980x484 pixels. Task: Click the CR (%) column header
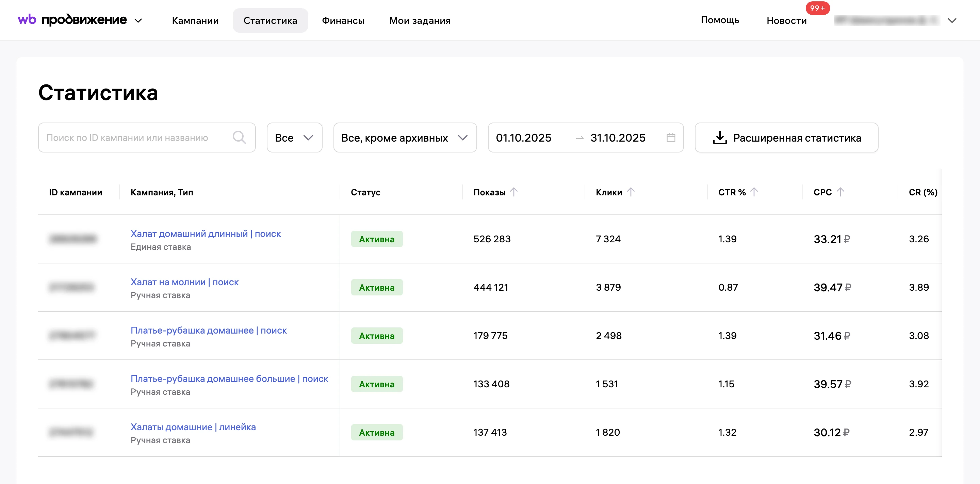923,192
